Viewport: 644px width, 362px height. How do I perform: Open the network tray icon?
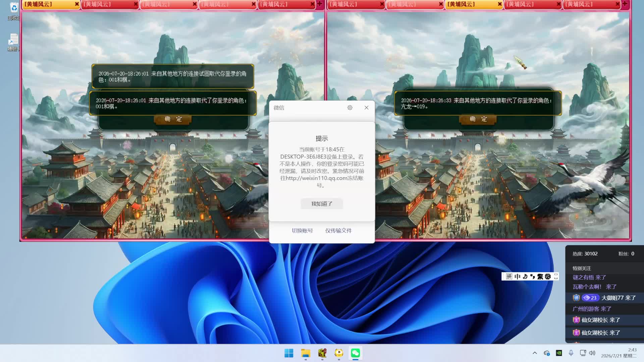click(583, 353)
